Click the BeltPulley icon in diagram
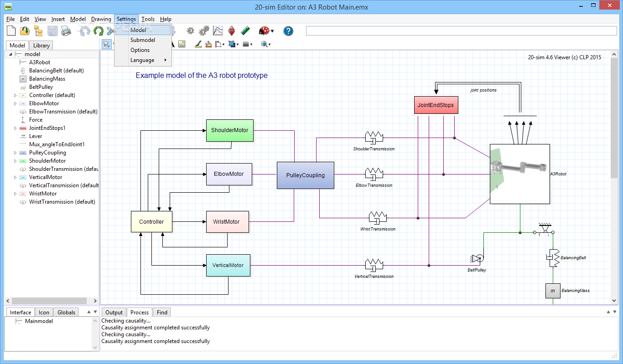 [x=477, y=259]
